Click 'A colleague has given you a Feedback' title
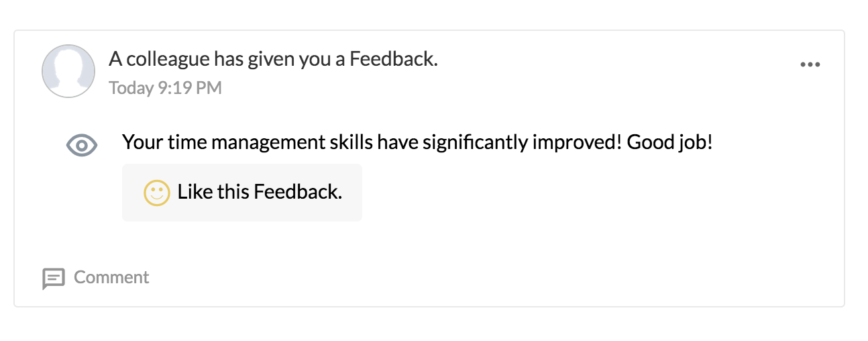868x341 pixels. click(273, 60)
